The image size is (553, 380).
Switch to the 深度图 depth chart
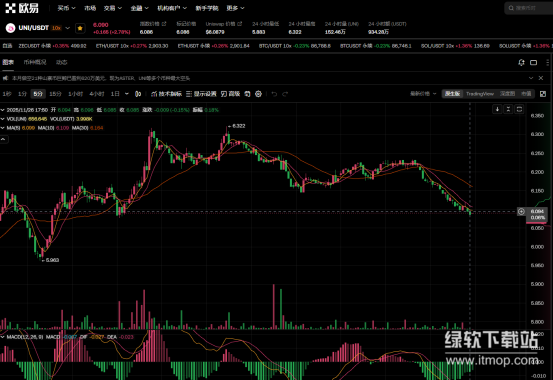pyautogui.click(x=508, y=94)
